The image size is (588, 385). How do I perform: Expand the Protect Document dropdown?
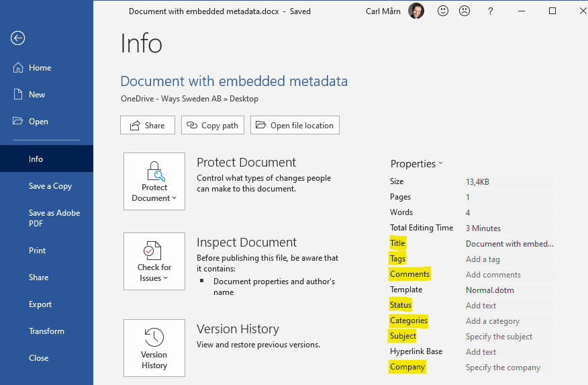click(154, 181)
